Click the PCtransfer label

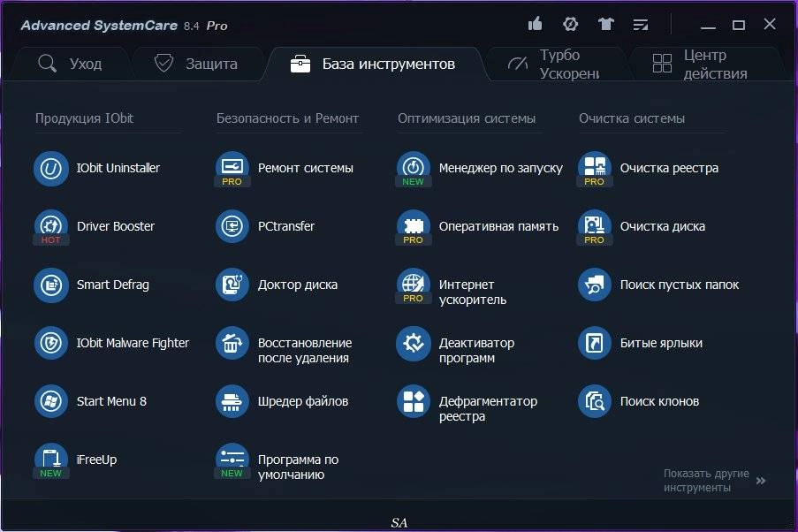point(286,226)
